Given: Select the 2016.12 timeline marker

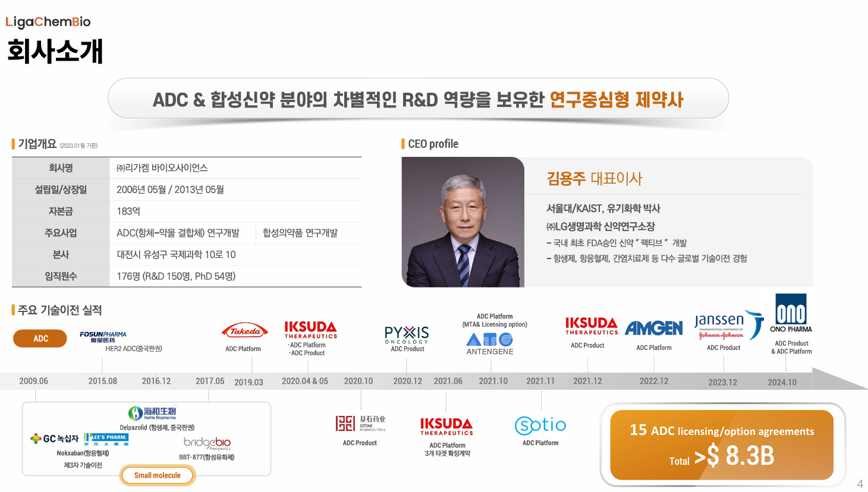Looking at the screenshot, I should [x=156, y=381].
